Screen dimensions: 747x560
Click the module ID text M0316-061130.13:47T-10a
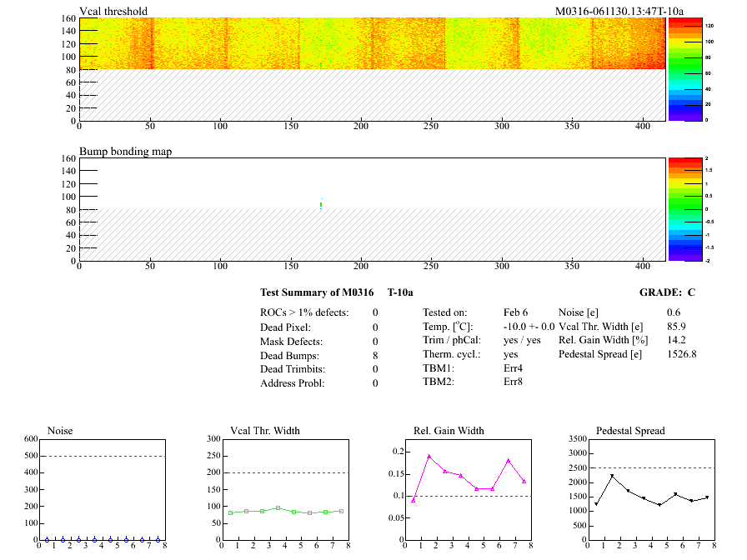[619, 12]
